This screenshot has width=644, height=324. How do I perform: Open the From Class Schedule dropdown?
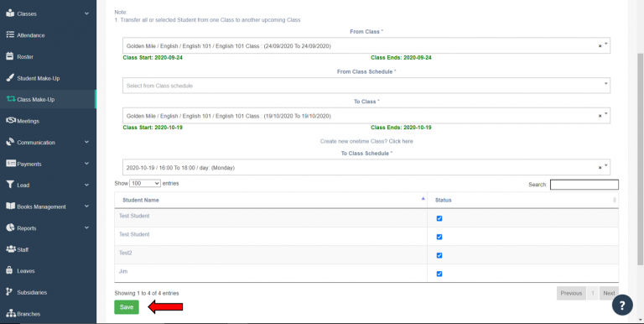click(x=366, y=86)
